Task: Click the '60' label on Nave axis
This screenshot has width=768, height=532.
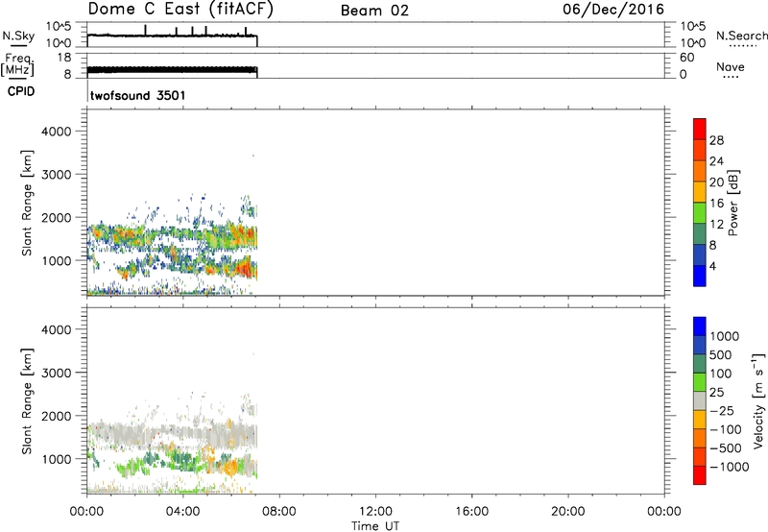Action: pyautogui.click(x=686, y=58)
